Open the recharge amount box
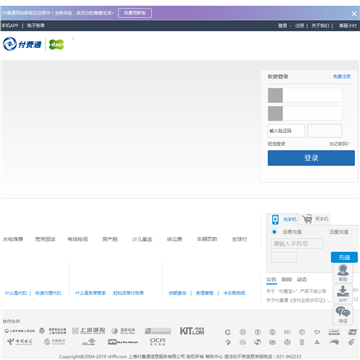This screenshot has width=360, height=360. [x=284, y=257]
